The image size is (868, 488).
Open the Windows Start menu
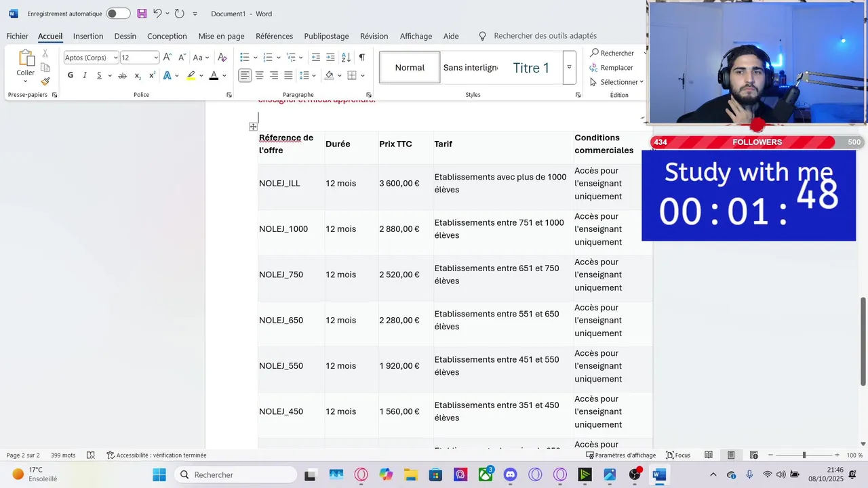pyautogui.click(x=159, y=475)
